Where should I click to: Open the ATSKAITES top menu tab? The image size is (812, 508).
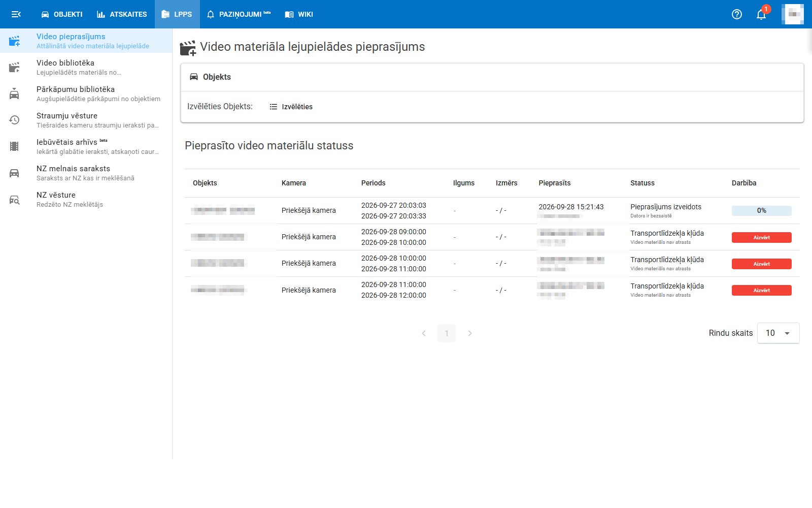(122, 14)
